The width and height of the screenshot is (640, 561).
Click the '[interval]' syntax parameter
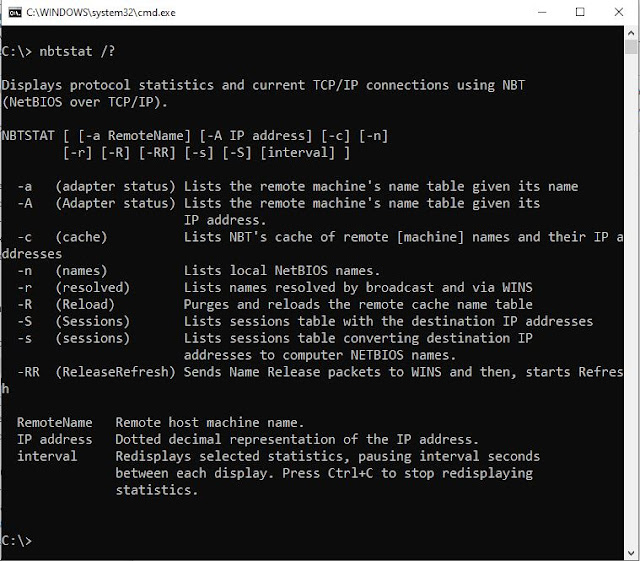[298, 153]
